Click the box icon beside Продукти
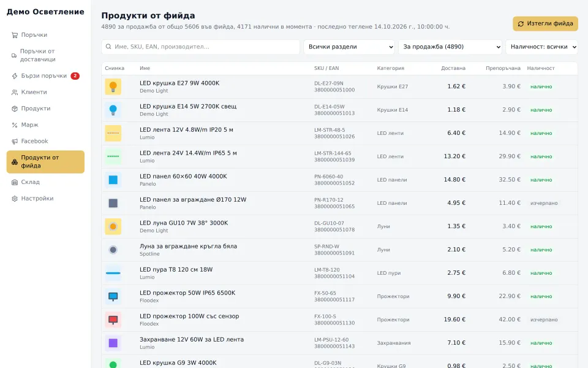Viewport: 588px width, 368px height. click(15, 109)
